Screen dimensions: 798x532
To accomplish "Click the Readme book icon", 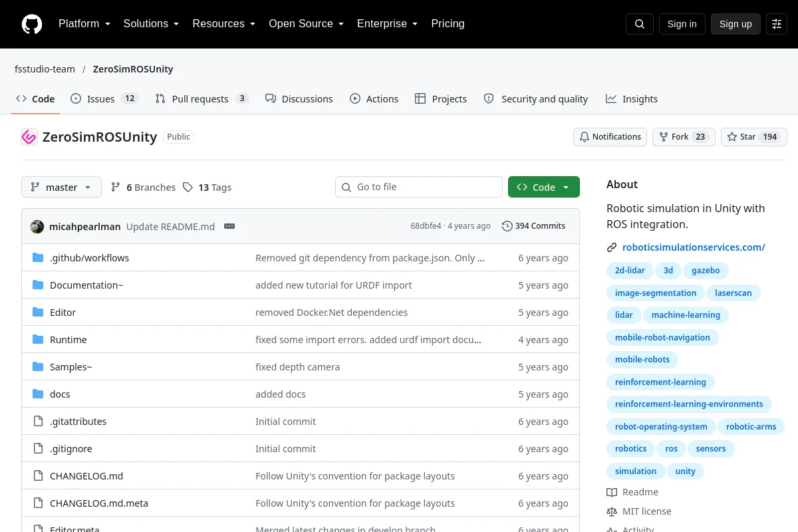I will [612, 492].
